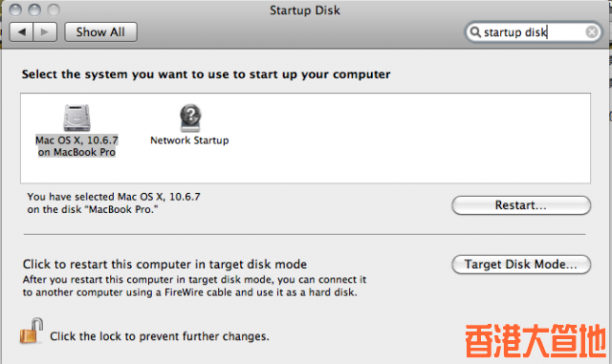Click the magnifying glass search icon
The width and height of the screenshot is (612, 364).
[x=475, y=32]
